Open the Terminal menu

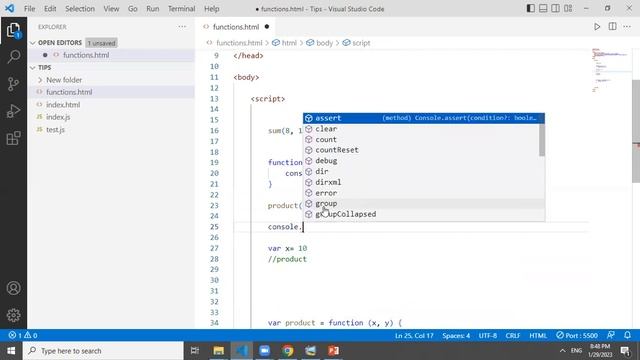[x=182, y=9]
